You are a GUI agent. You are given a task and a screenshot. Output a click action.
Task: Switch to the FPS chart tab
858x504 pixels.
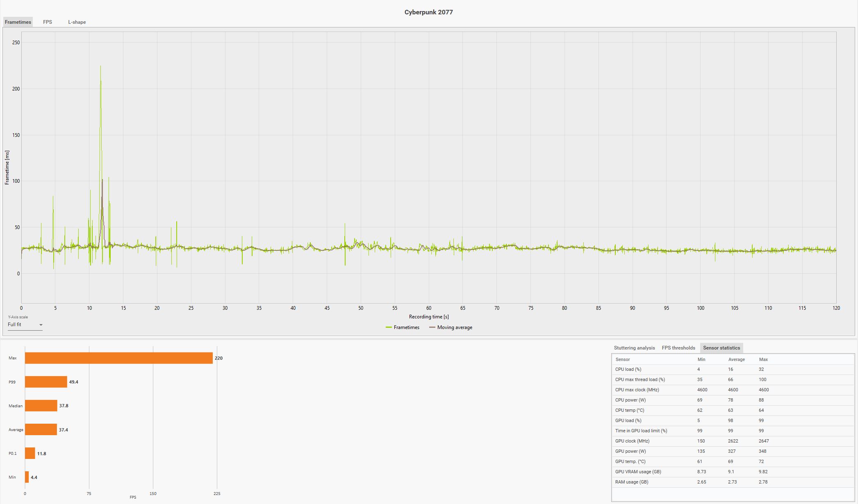click(x=48, y=22)
